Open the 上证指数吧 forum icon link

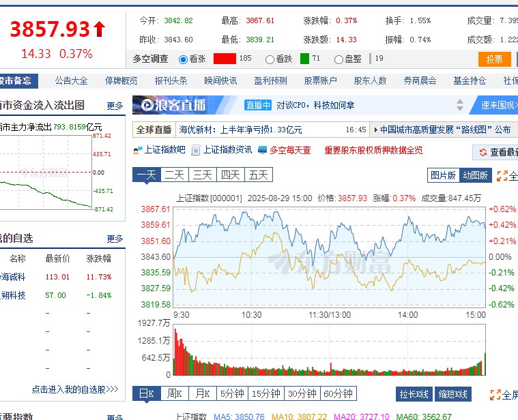138,150
